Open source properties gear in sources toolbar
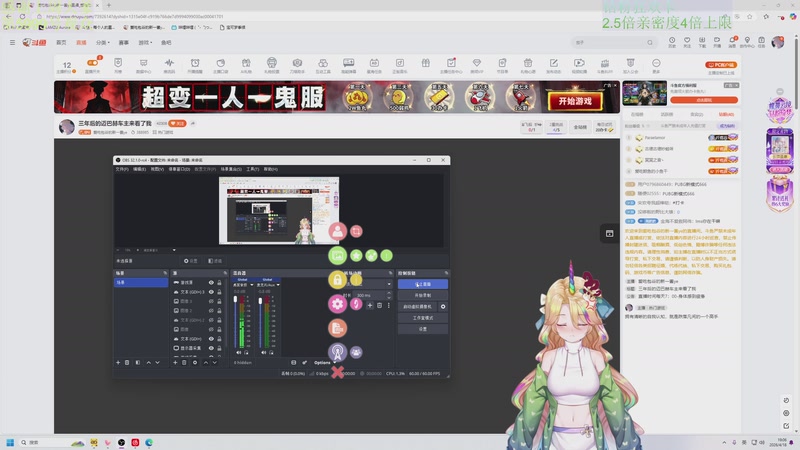800x450 pixels. (195, 363)
